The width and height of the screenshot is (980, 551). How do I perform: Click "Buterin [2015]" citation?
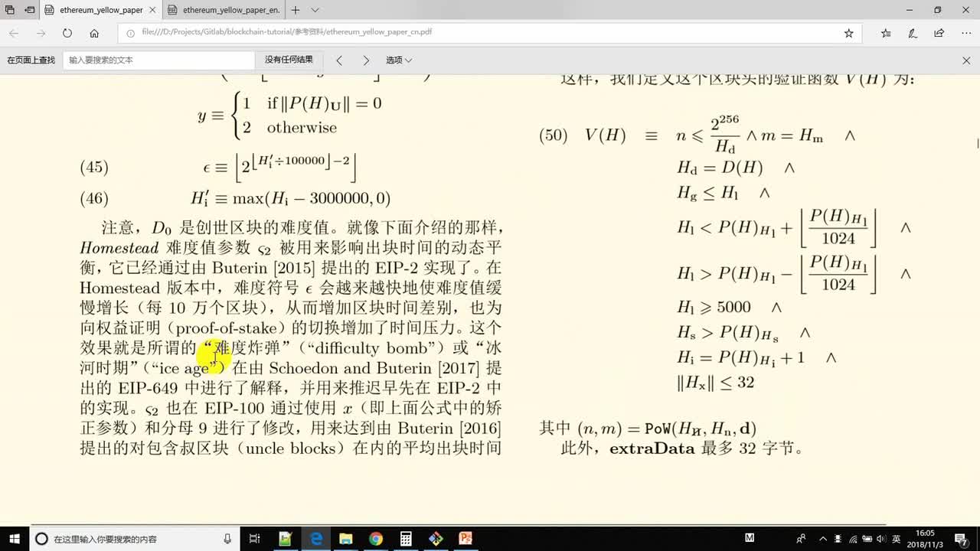pyautogui.click(x=263, y=269)
